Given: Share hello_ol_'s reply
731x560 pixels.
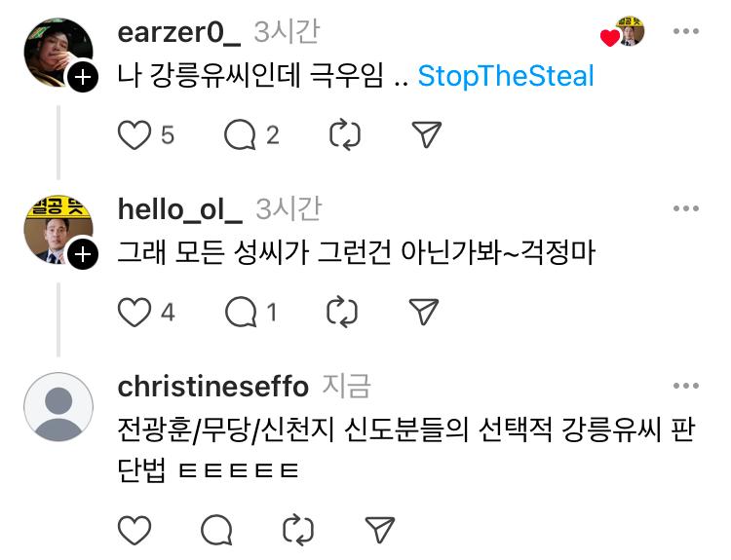Looking at the screenshot, I should click(423, 312).
